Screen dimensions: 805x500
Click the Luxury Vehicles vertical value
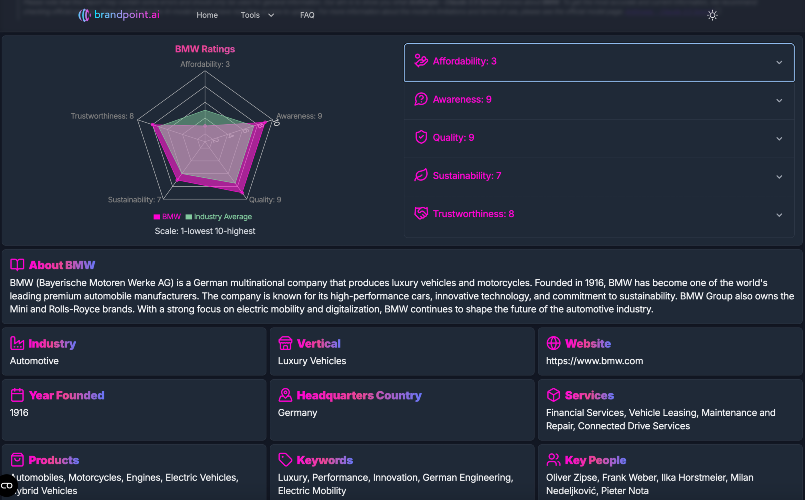312,361
